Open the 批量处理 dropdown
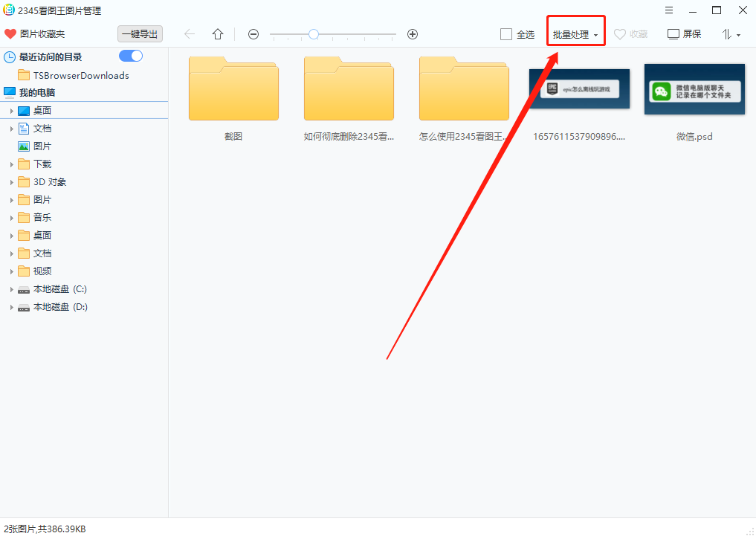Viewport: 756px width, 536px height. coord(575,35)
